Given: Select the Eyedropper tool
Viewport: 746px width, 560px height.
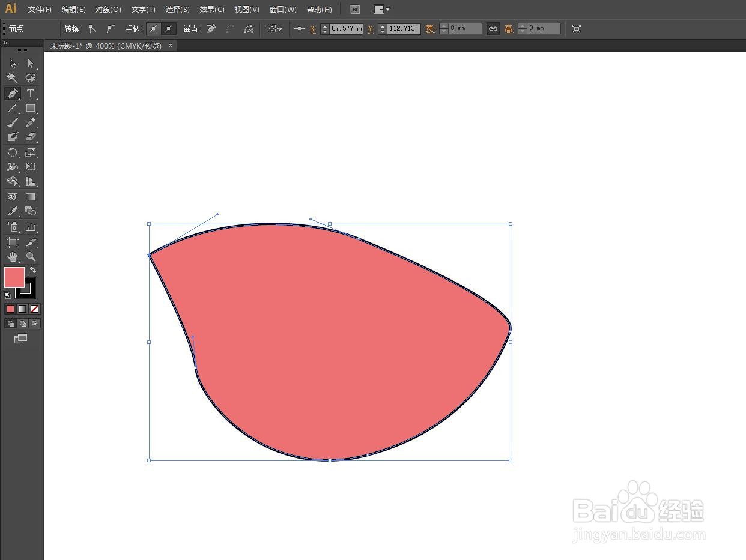Looking at the screenshot, I should click(13, 211).
